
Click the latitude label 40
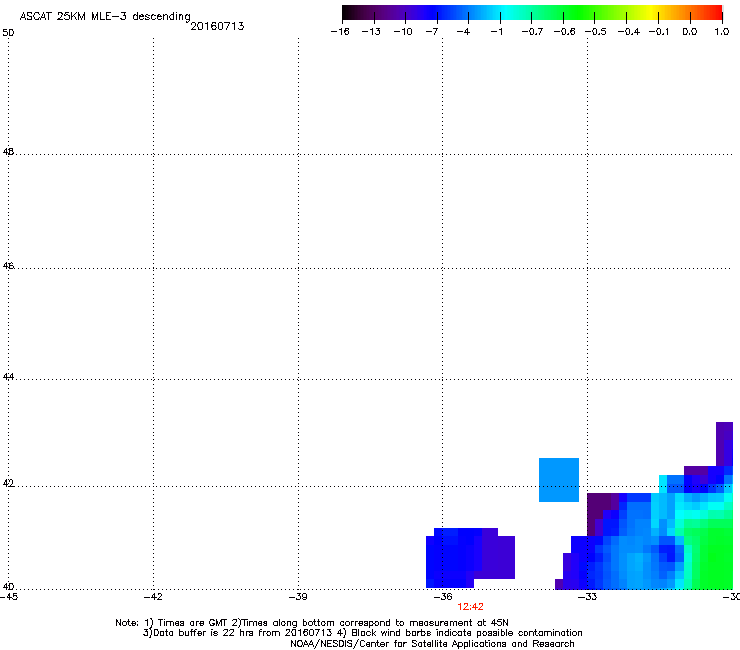click(x=8, y=587)
